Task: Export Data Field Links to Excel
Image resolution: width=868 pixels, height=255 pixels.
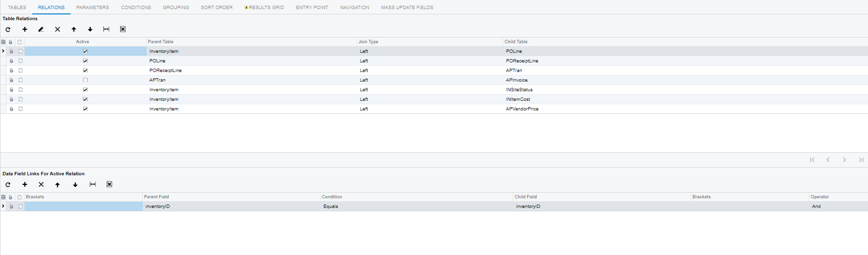Action: point(109,184)
